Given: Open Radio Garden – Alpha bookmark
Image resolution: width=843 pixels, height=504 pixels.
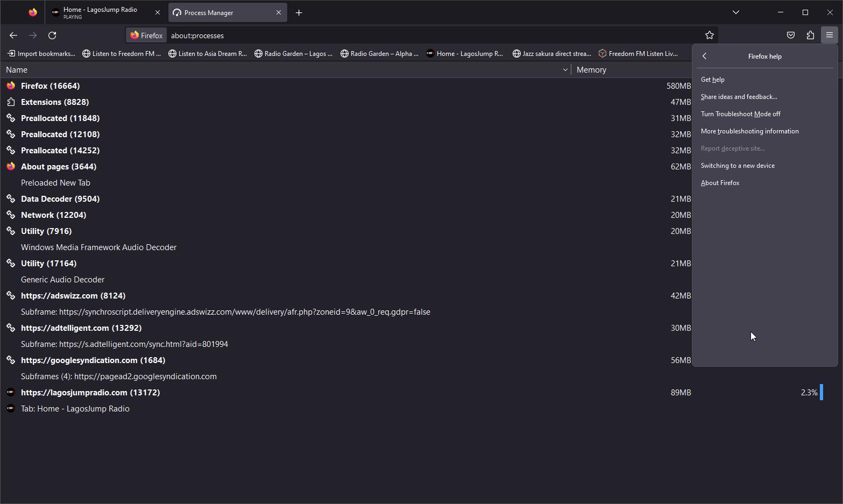Looking at the screenshot, I should coord(380,54).
